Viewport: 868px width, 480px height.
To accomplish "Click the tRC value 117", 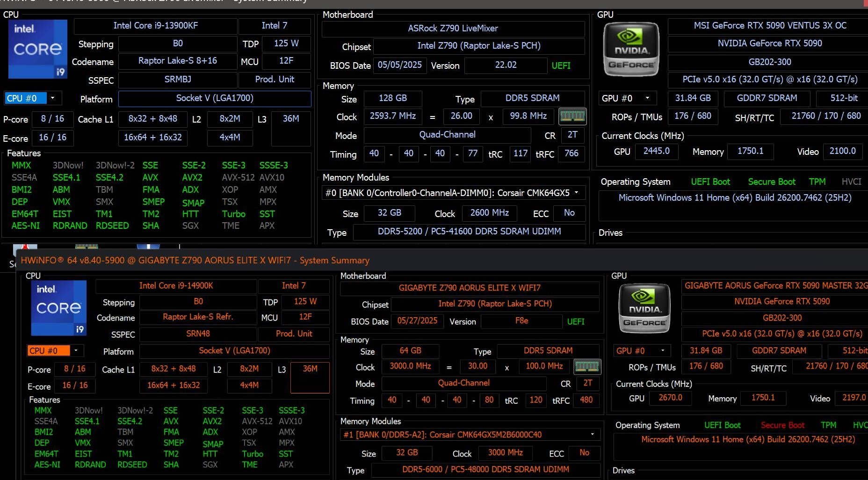I will 521,153.
